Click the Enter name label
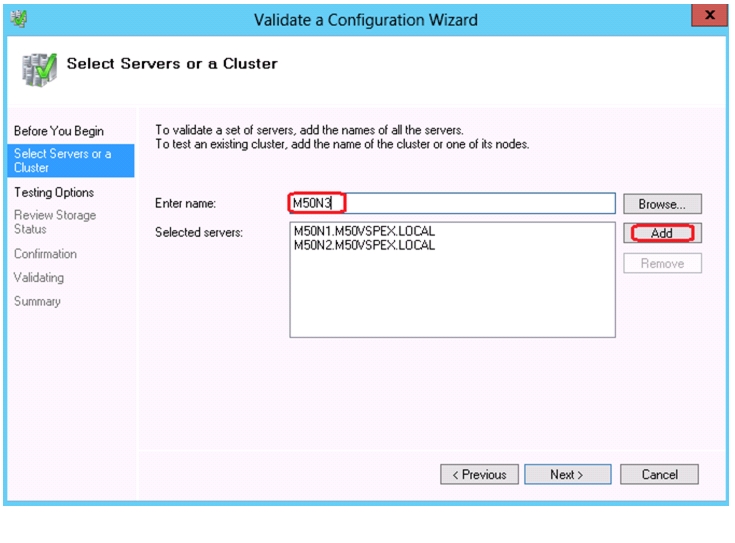735x543 pixels. tap(185, 204)
